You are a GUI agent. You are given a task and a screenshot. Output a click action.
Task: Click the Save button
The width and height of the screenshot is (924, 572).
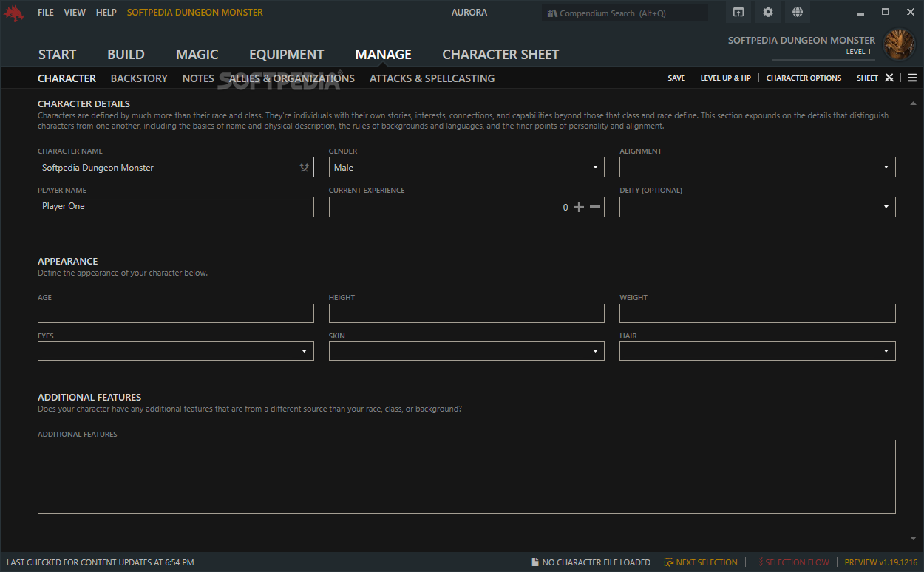pyautogui.click(x=676, y=78)
